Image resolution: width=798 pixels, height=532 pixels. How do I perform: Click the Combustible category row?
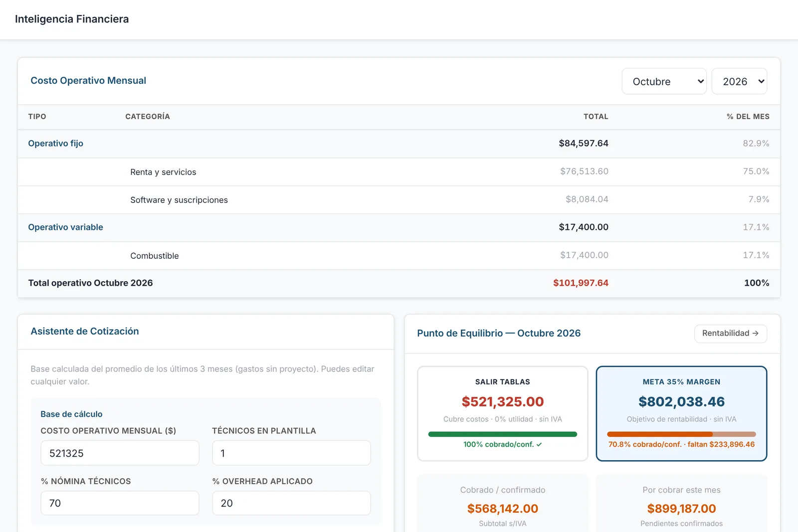tap(399, 256)
